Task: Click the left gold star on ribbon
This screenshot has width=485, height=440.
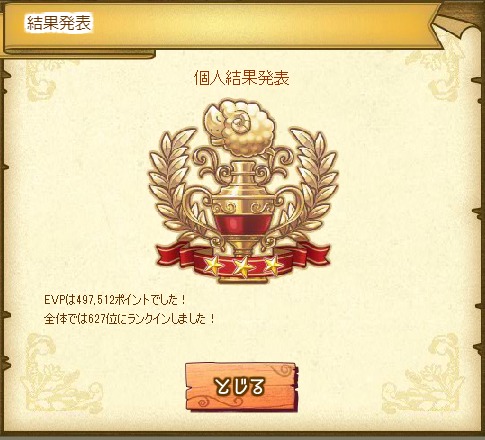Action: pos(213,265)
